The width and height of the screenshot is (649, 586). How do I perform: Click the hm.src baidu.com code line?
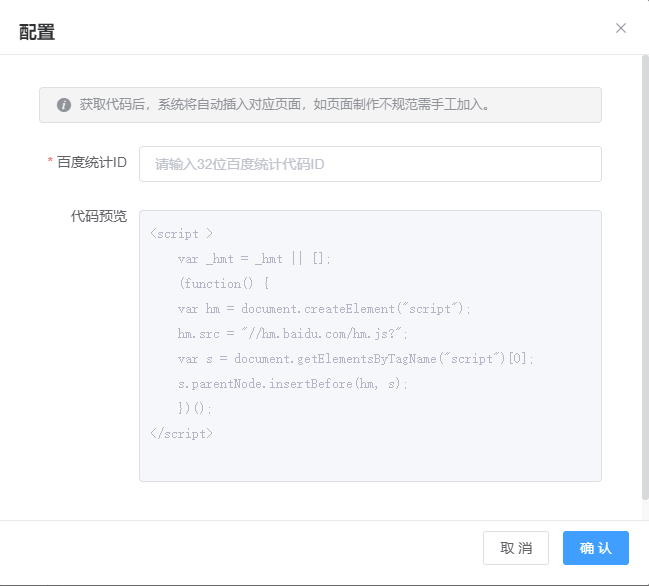[x=293, y=334]
